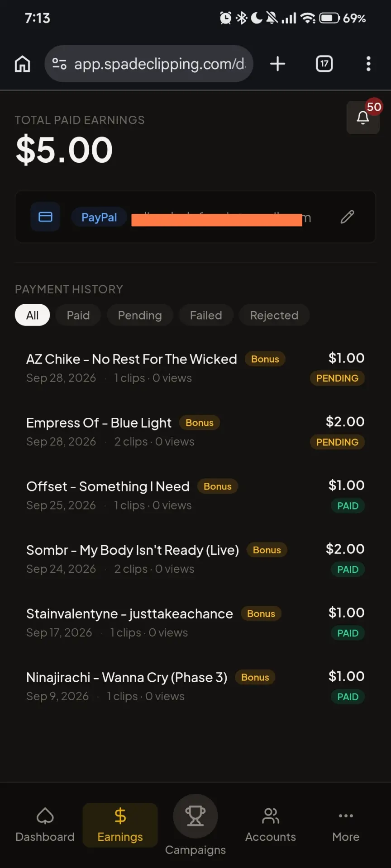This screenshot has height=868, width=391.
Task: Filter payment history by Pending
Action: pos(140,315)
